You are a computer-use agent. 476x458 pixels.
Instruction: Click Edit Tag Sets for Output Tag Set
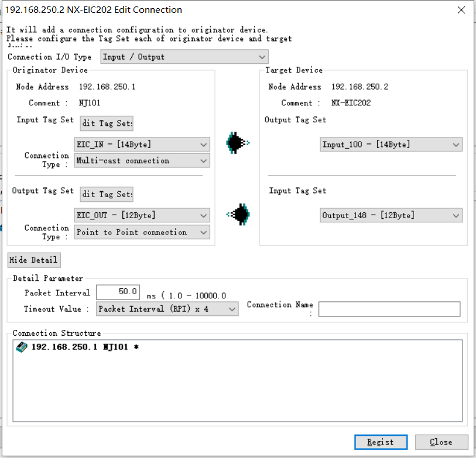click(107, 194)
